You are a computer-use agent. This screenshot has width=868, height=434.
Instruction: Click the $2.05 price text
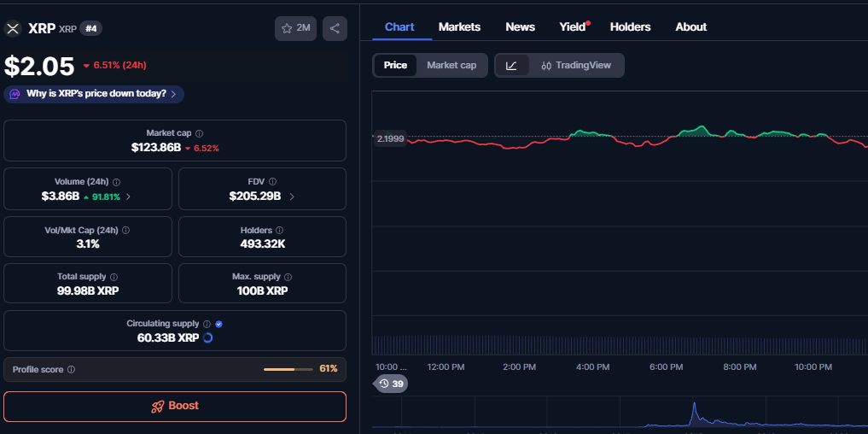coord(39,67)
